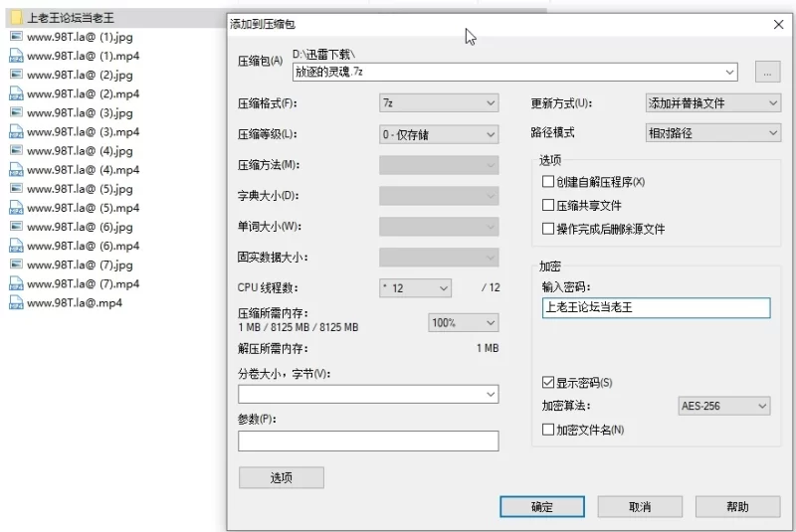796x532 pixels.
Task: Open the 更新方式 dropdown
Action: pos(712,103)
